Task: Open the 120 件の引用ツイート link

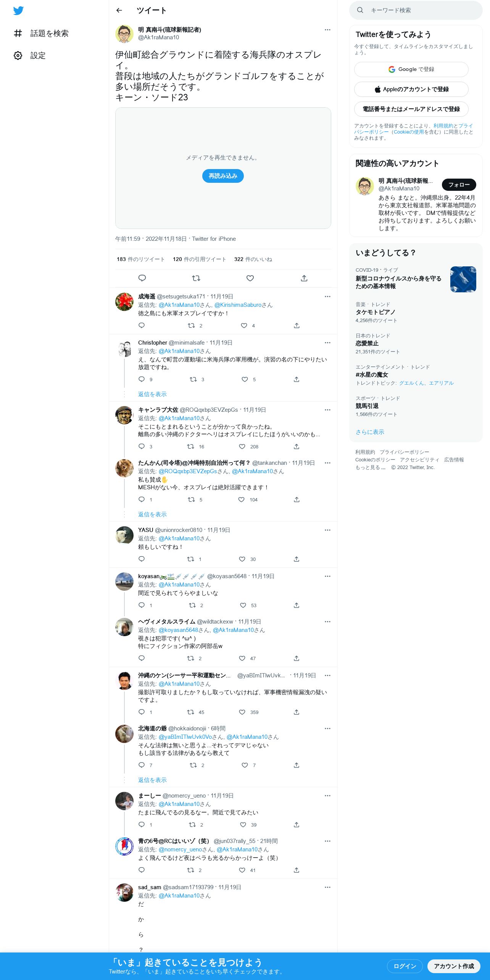Action: click(200, 259)
